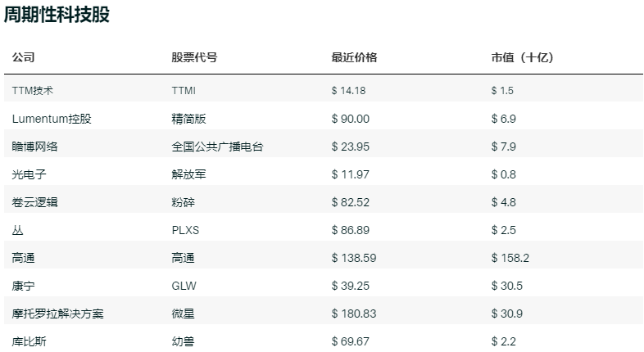Click the price $ 86.89

point(351,231)
